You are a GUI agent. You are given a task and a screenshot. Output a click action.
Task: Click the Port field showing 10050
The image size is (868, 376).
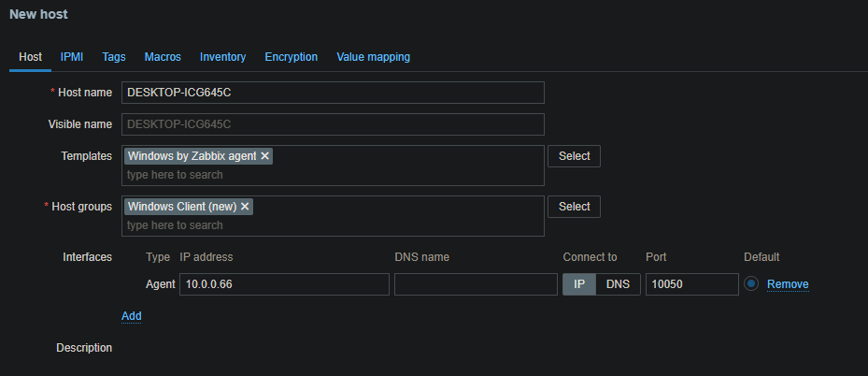[691, 284]
